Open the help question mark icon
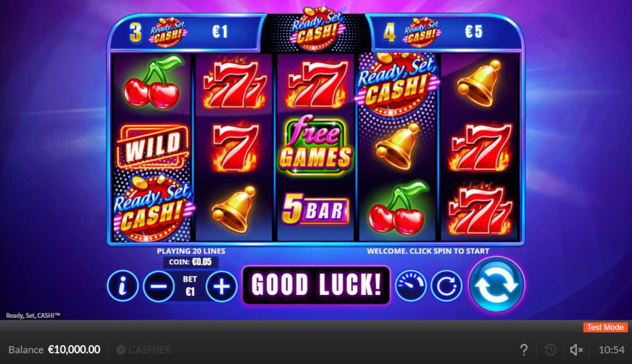 (524, 350)
